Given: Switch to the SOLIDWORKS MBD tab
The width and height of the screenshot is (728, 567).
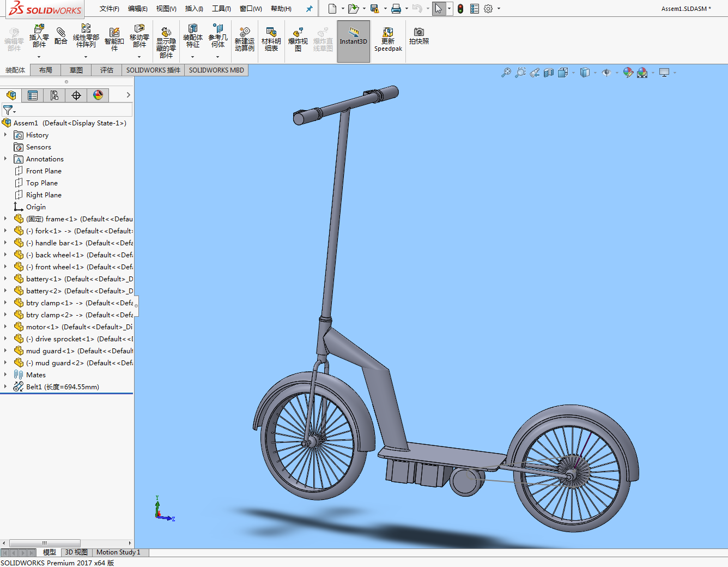Looking at the screenshot, I should click(x=216, y=70).
